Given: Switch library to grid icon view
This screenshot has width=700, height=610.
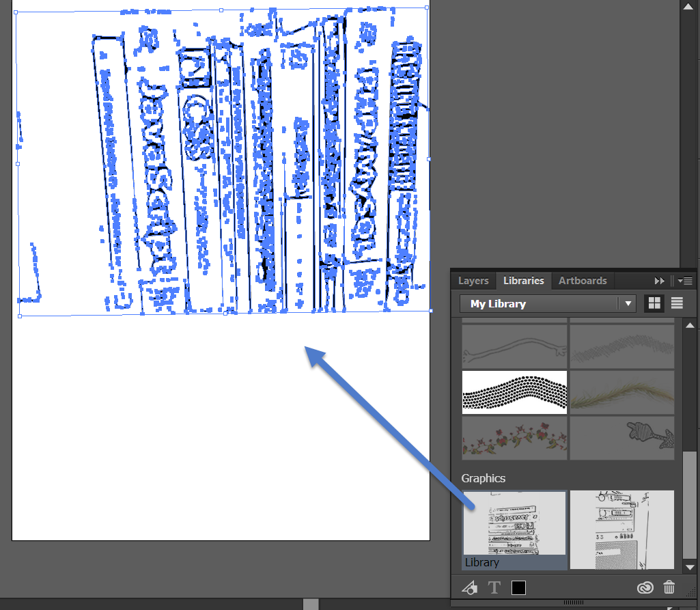Looking at the screenshot, I should click(654, 303).
